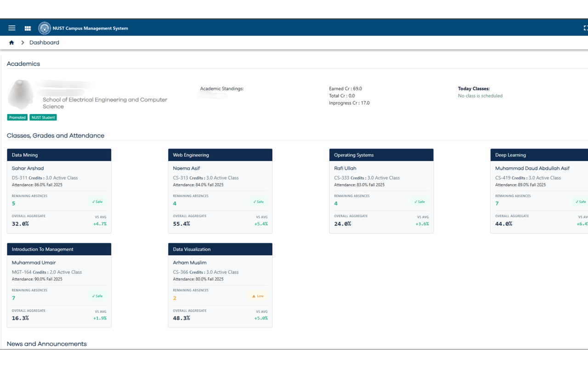Screen dimensions: 588x368
Task: Click Data Mining remaining absences count 5
Action: [x=14, y=204]
